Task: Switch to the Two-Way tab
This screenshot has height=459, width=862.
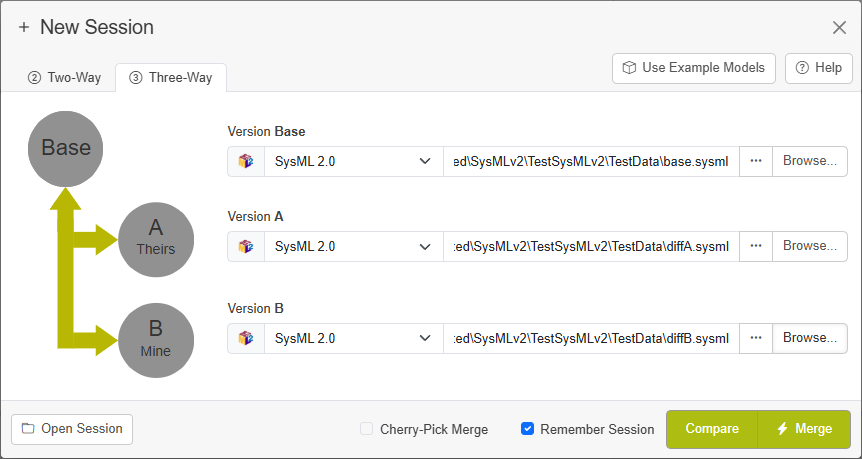Action: 64,78
